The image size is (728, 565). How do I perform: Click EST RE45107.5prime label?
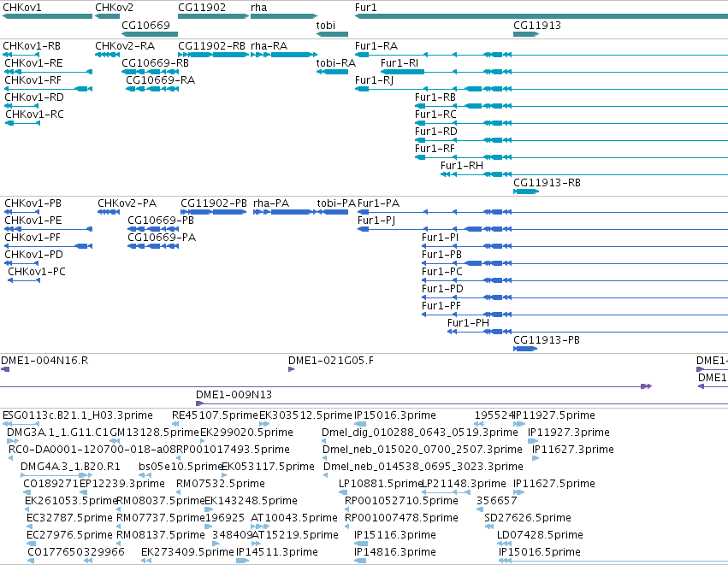pos(215,415)
